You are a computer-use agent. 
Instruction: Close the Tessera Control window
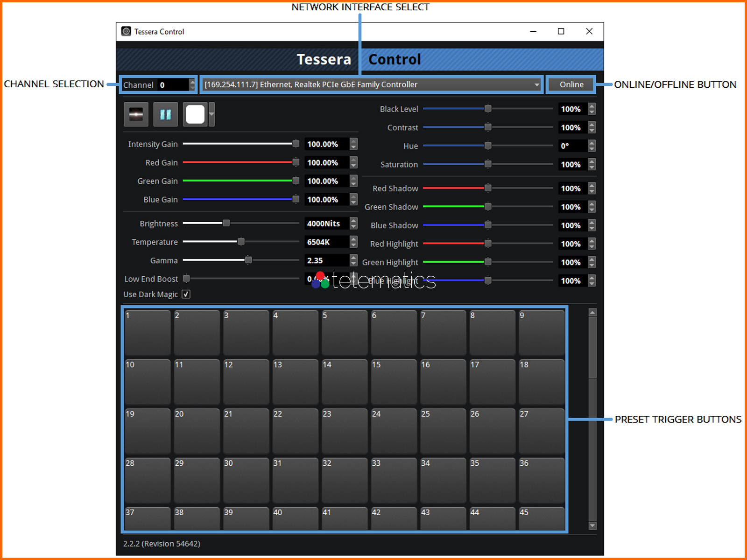(589, 31)
